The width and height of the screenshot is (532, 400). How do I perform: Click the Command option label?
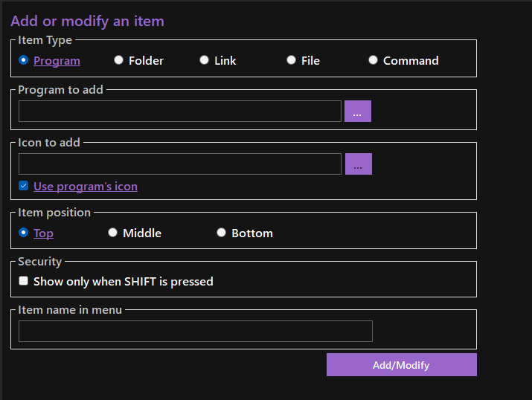(x=411, y=61)
